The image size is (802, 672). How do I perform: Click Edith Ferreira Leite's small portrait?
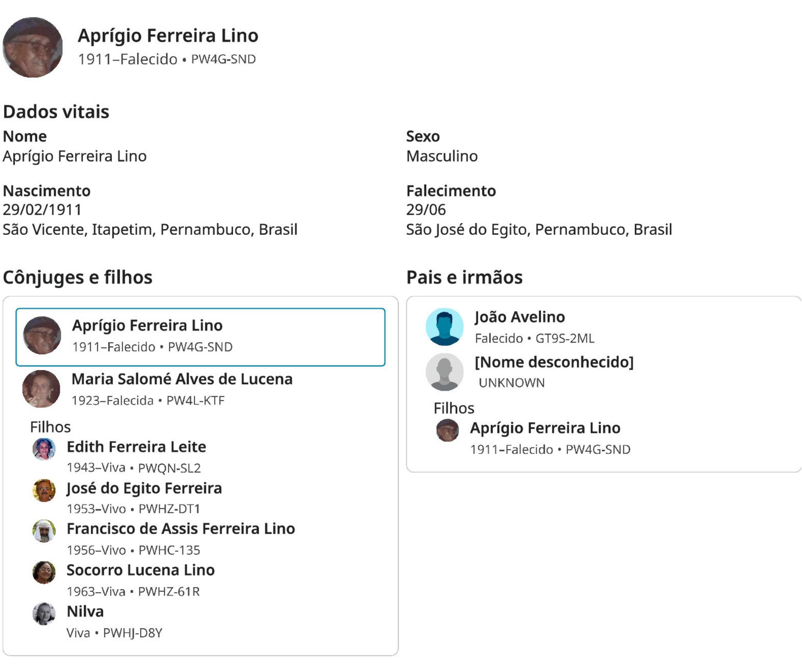[44, 449]
